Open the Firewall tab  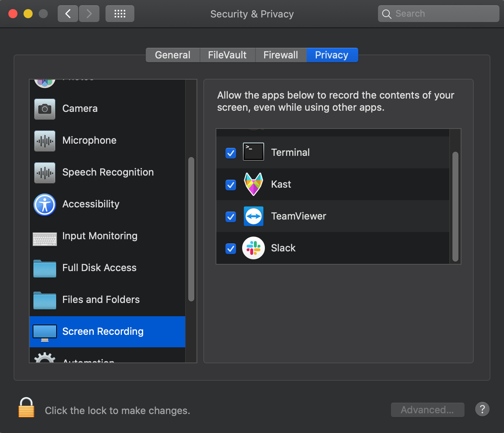pyautogui.click(x=280, y=55)
